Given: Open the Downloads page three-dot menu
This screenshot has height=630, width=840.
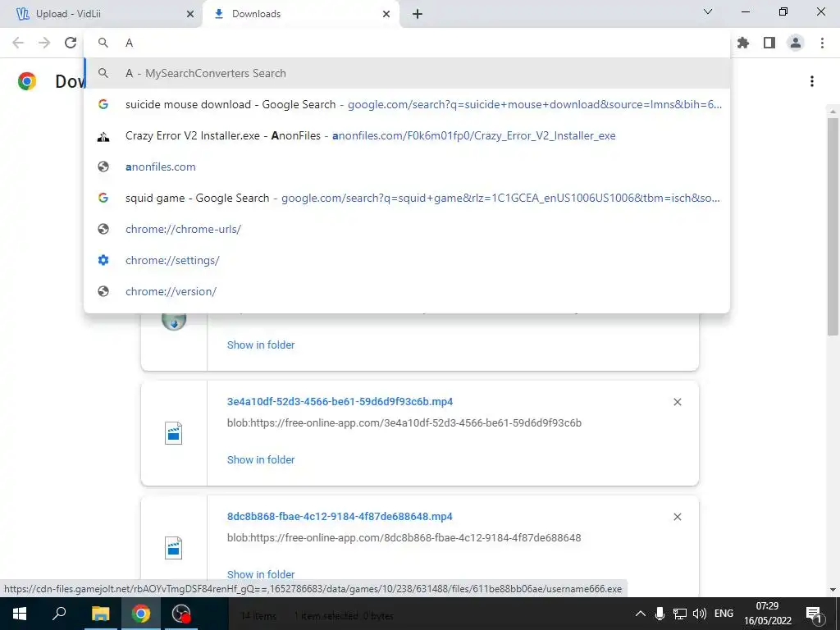Looking at the screenshot, I should [811, 81].
